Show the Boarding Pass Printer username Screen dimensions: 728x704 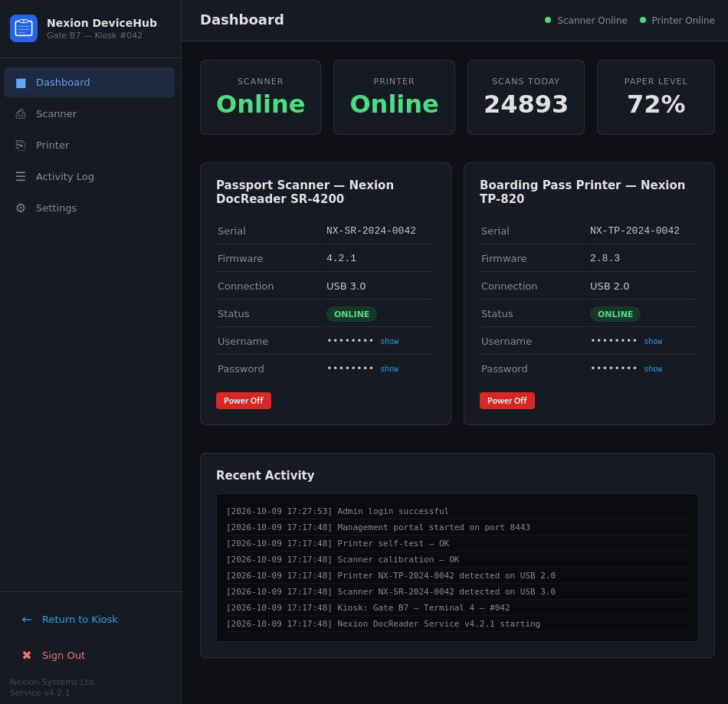click(x=653, y=342)
